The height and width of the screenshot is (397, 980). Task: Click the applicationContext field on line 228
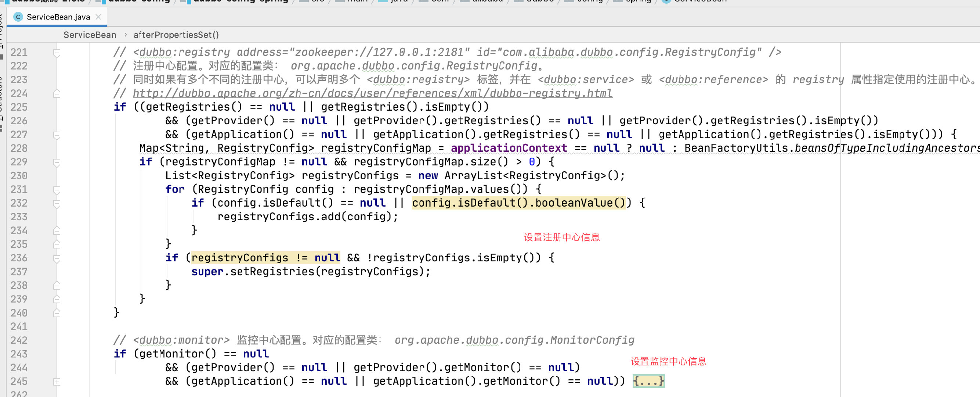click(509, 148)
